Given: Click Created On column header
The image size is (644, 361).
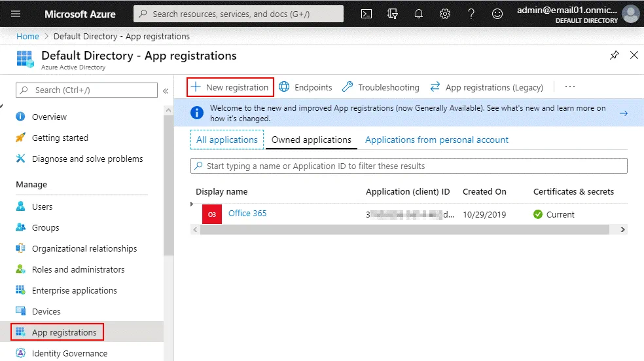Looking at the screenshot, I should tap(484, 191).
